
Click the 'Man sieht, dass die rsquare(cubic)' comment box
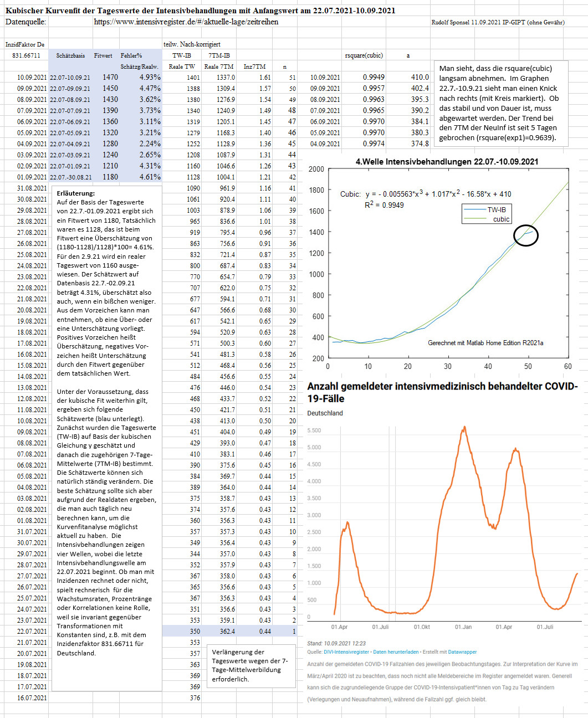[x=501, y=104]
